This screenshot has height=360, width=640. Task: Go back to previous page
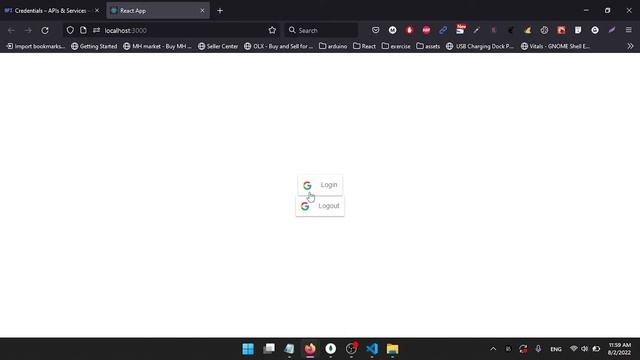[x=11, y=30]
